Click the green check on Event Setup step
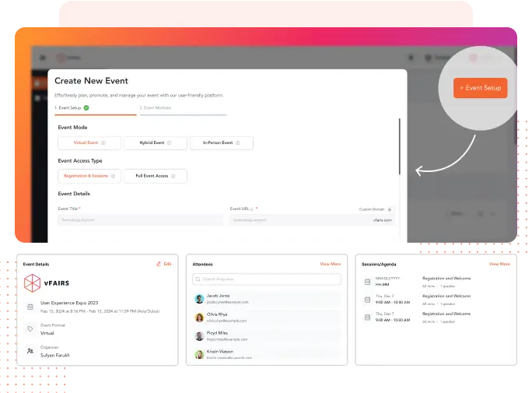This screenshot has height=393, width=532. pyautogui.click(x=86, y=108)
